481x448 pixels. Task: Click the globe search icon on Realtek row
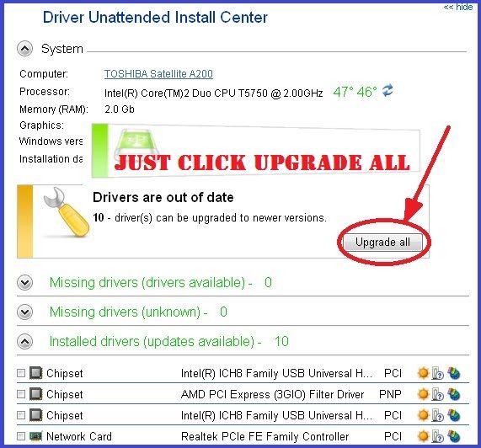pos(454,436)
